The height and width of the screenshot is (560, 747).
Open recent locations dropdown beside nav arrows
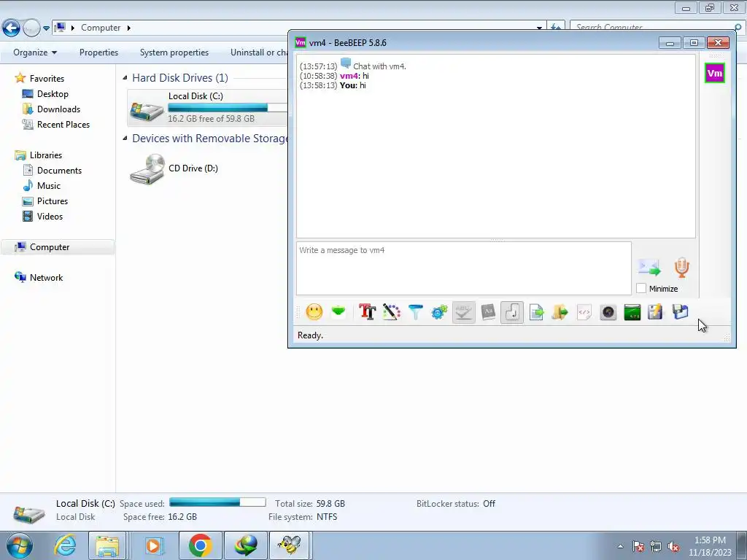(46, 28)
